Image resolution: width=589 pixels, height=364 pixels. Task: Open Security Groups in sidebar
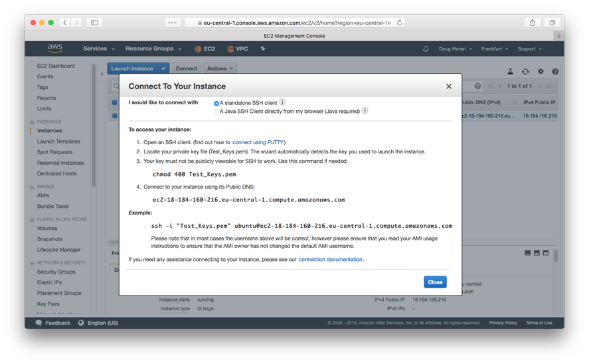(56, 272)
